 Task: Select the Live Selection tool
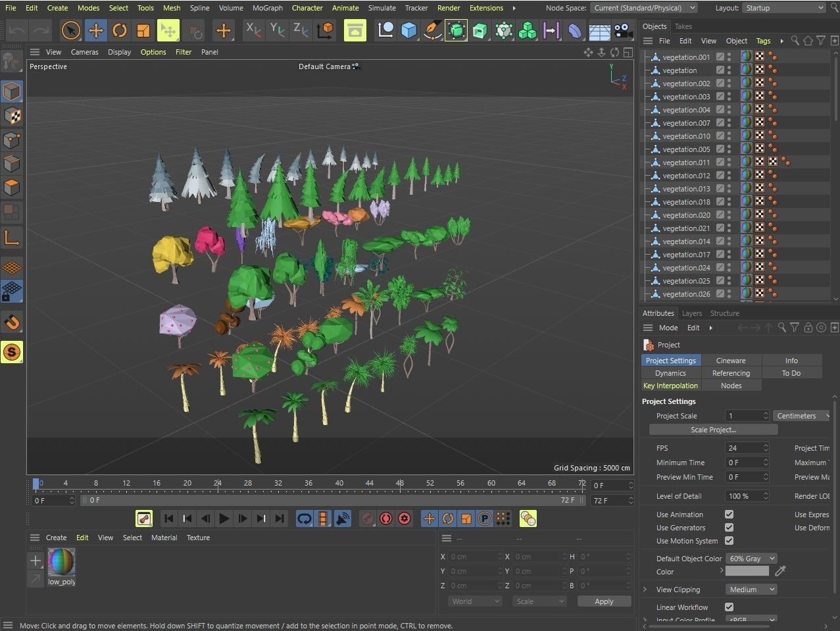[x=71, y=30]
